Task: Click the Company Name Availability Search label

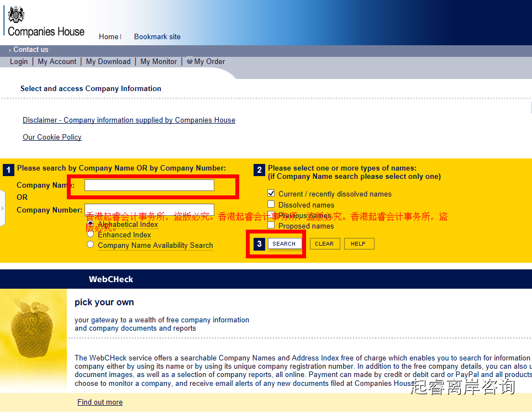Action: click(155, 245)
